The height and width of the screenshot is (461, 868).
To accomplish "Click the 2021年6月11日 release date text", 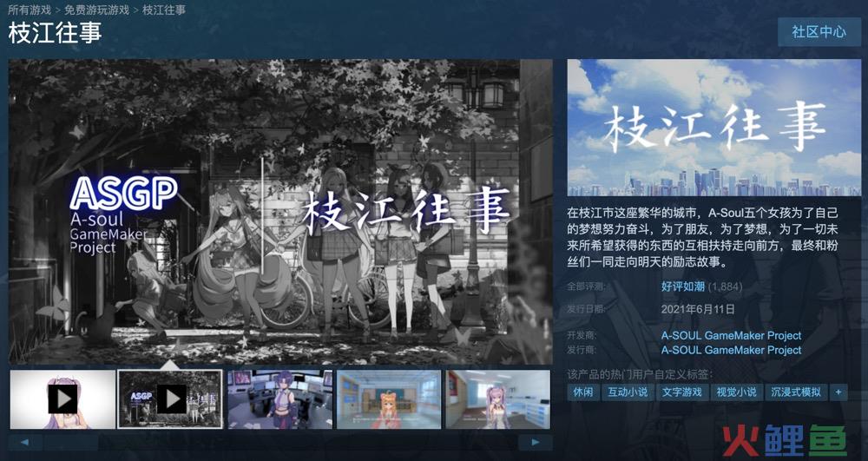I will 698,309.
